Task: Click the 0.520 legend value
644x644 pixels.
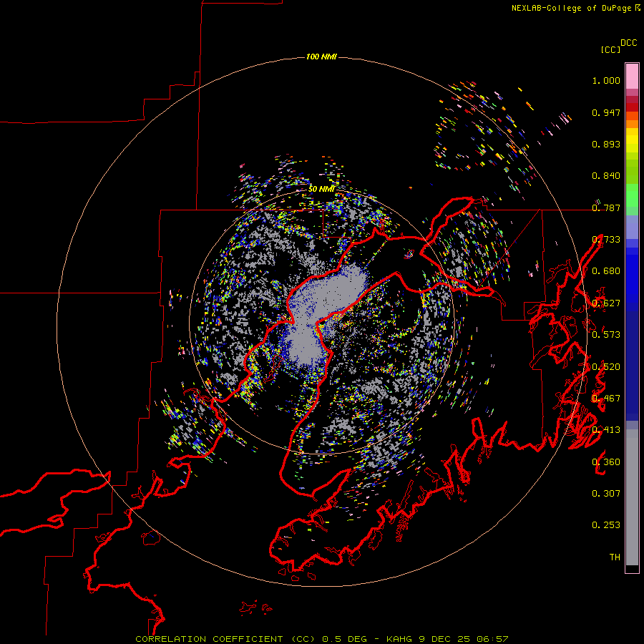Action: click(606, 367)
